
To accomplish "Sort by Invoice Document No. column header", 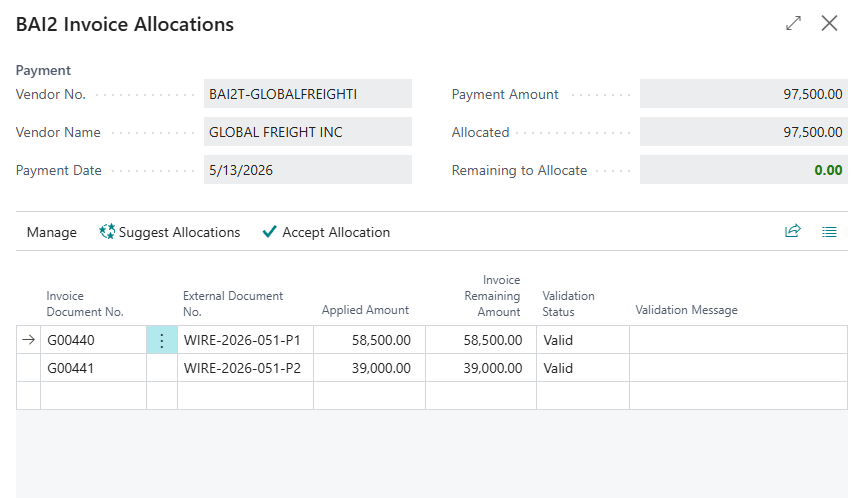I will 85,304.
